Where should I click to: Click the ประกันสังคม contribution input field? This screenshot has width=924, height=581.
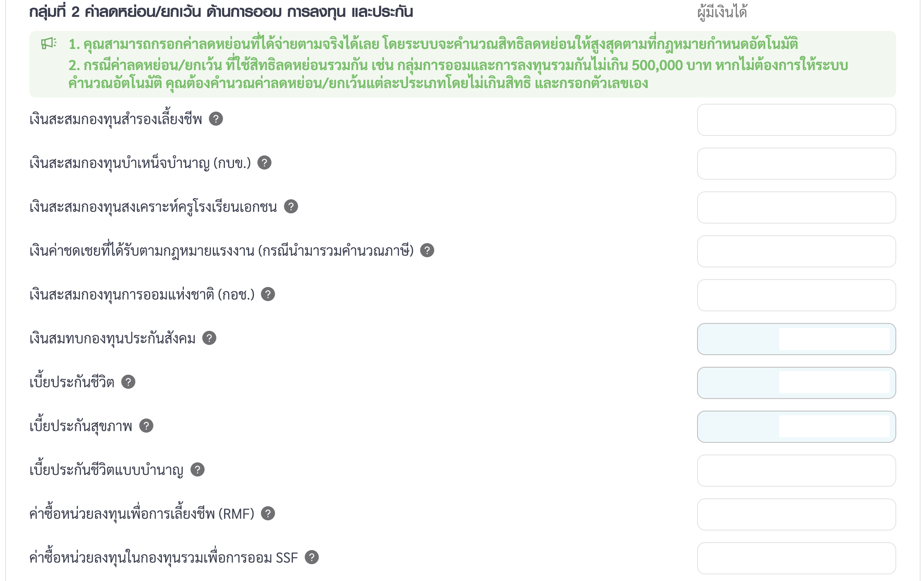[796, 339]
